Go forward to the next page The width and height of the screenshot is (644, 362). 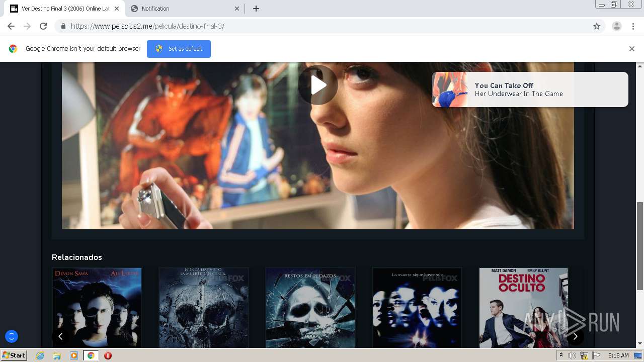[27, 26]
